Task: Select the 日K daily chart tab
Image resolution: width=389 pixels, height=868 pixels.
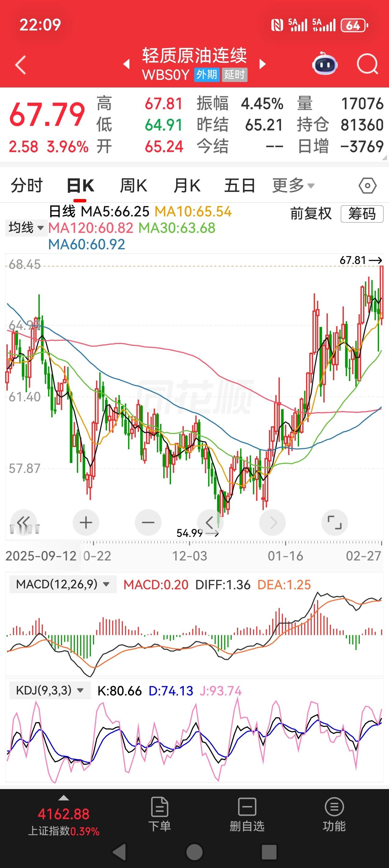Action: click(80, 185)
